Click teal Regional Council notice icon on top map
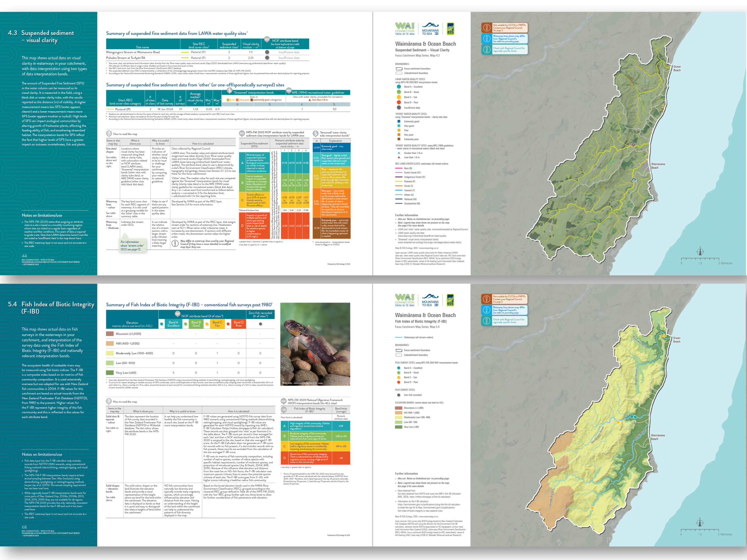 487,49
